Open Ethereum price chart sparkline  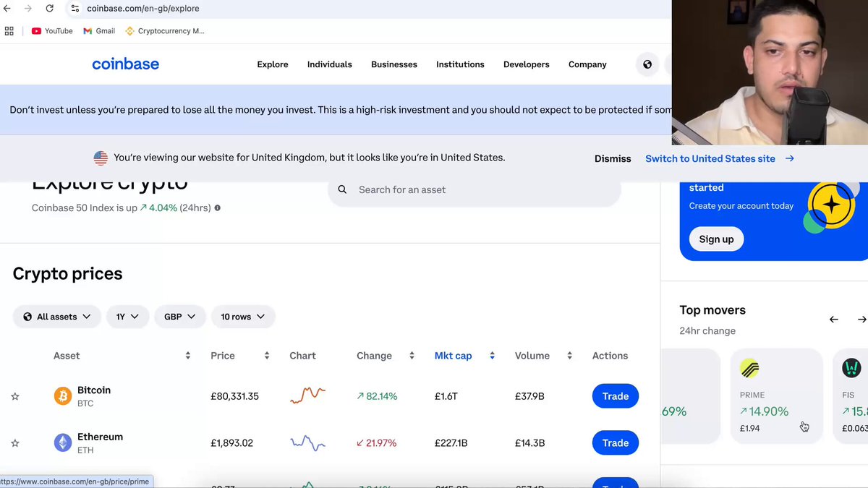click(x=307, y=442)
